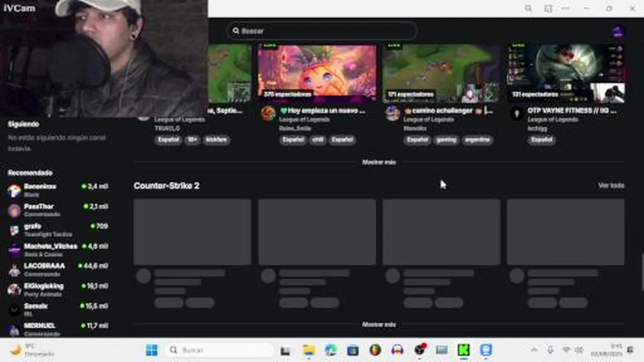The height and width of the screenshot is (362, 644).
Task: Open the Mochete_Vilches recommended channel
Action: tap(58, 250)
